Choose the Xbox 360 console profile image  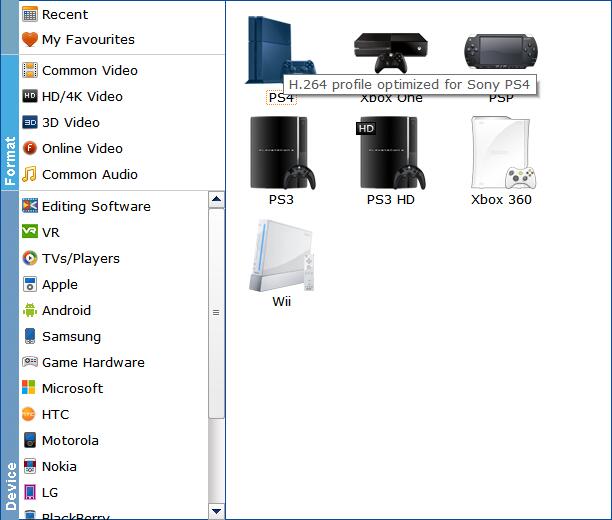tap(503, 153)
